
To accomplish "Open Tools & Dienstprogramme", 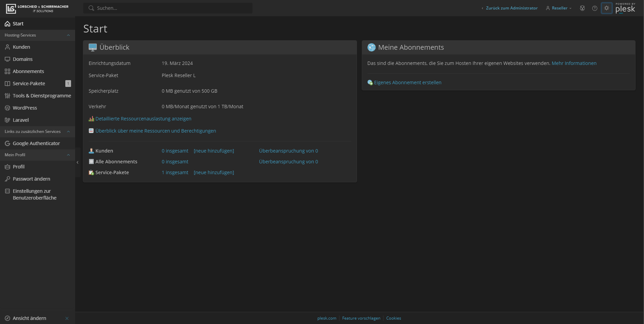I will (42, 96).
